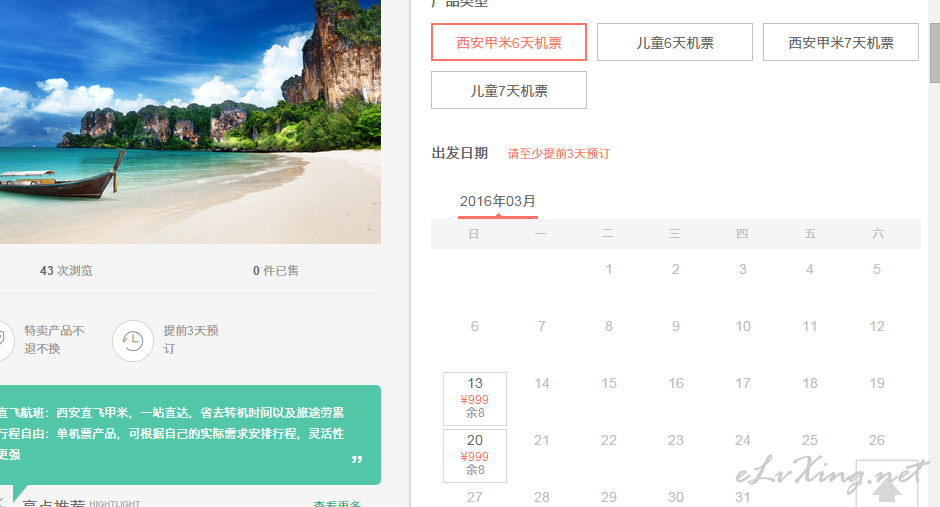Click calendar date 1
940x507 pixels.
pos(608,270)
